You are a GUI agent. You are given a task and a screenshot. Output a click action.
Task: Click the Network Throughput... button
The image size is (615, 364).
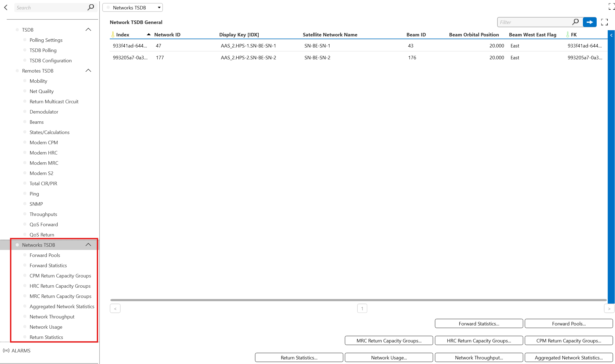coord(479,358)
